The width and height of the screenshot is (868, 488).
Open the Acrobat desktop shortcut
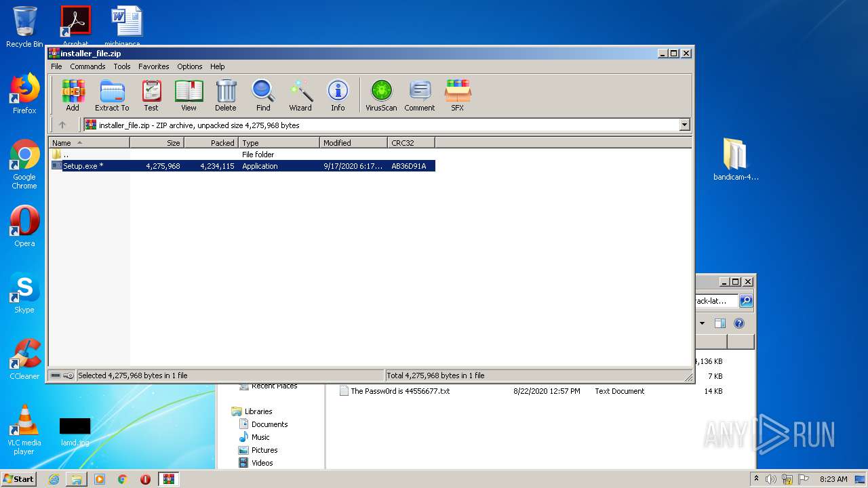(x=75, y=27)
